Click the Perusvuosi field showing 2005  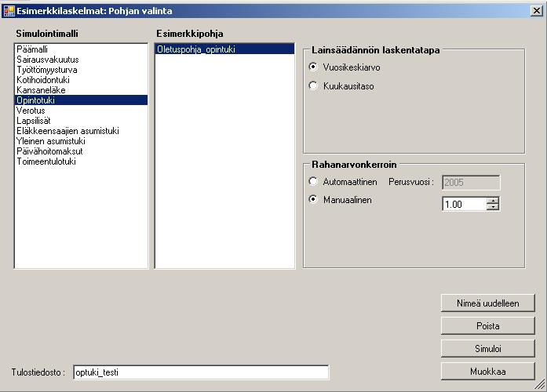[471, 182]
